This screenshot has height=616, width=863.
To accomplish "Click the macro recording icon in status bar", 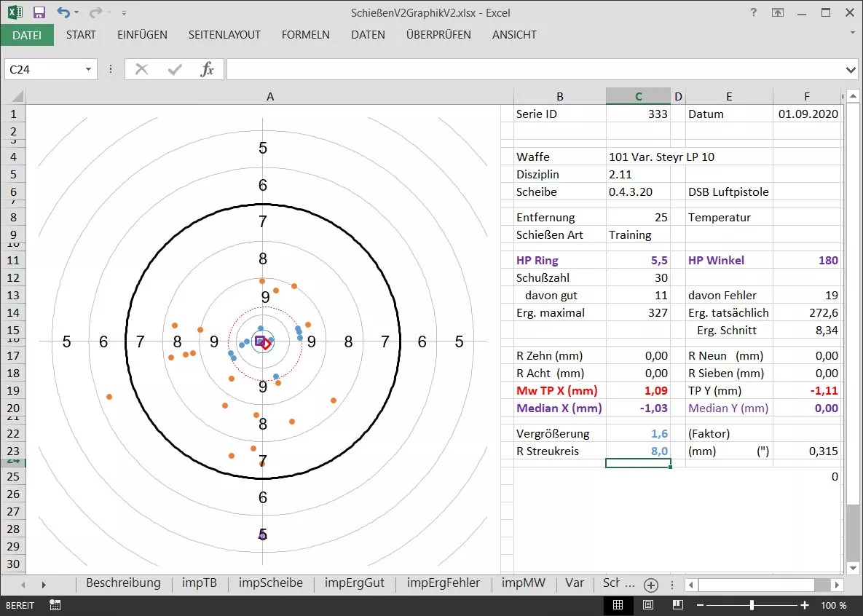I will (55, 605).
